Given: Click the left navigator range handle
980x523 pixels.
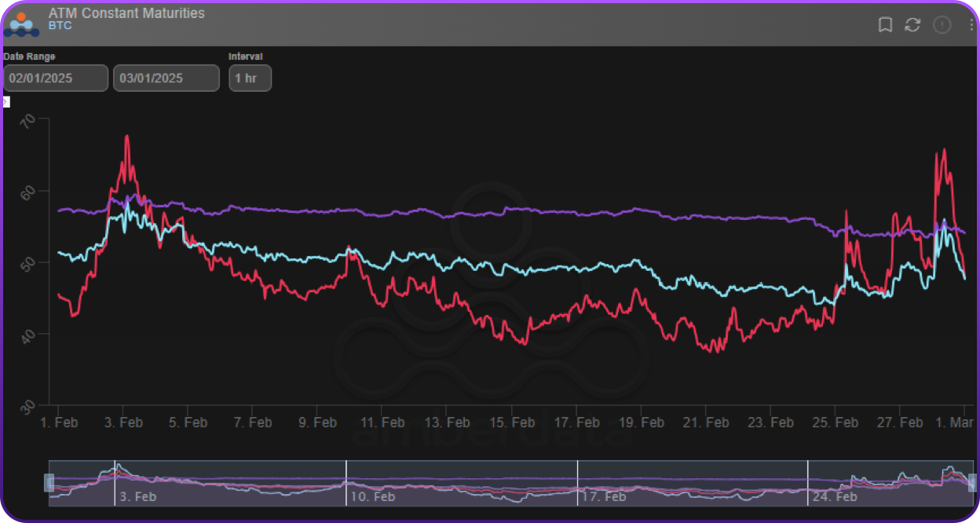Looking at the screenshot, I should coord(49,483).
